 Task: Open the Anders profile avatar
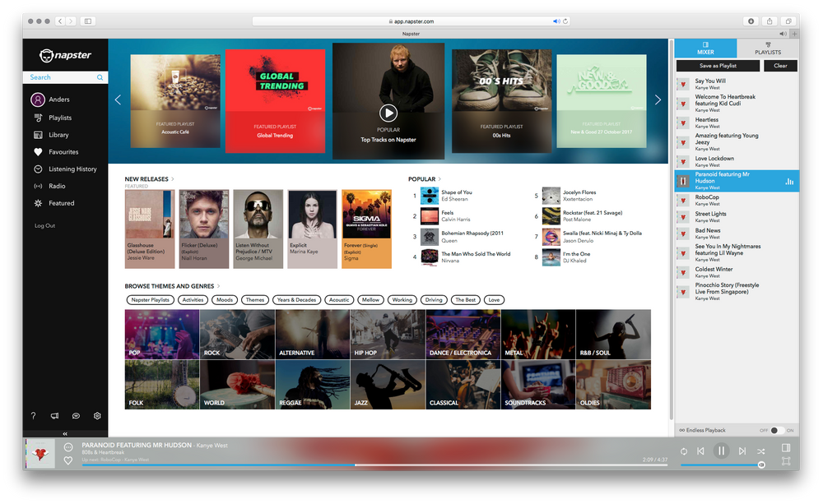coord(38,99)
